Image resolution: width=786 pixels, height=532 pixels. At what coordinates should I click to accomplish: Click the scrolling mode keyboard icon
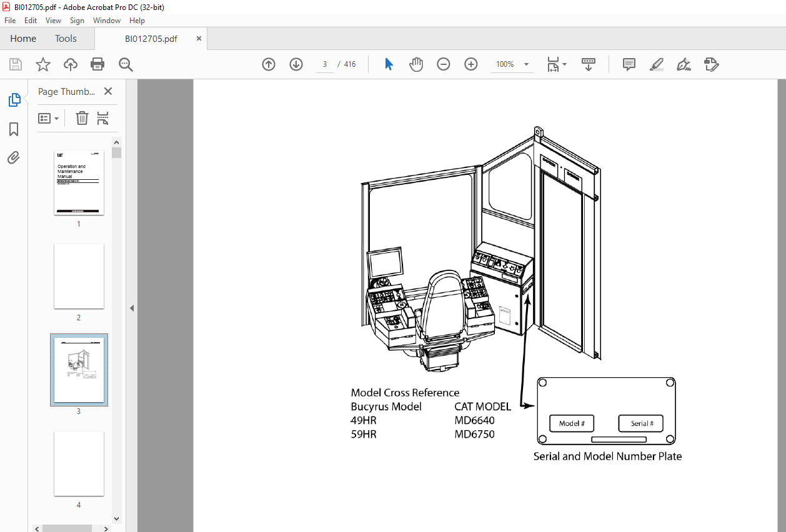point(589,64)
